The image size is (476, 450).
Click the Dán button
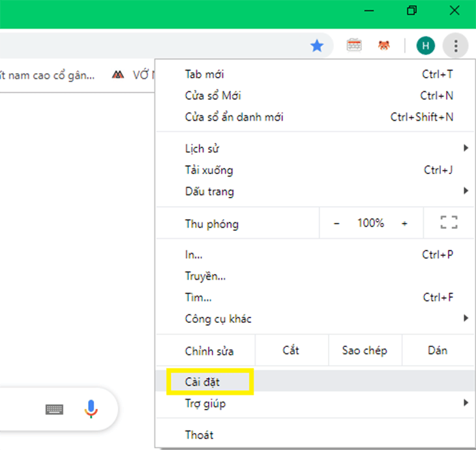(438, 350)
